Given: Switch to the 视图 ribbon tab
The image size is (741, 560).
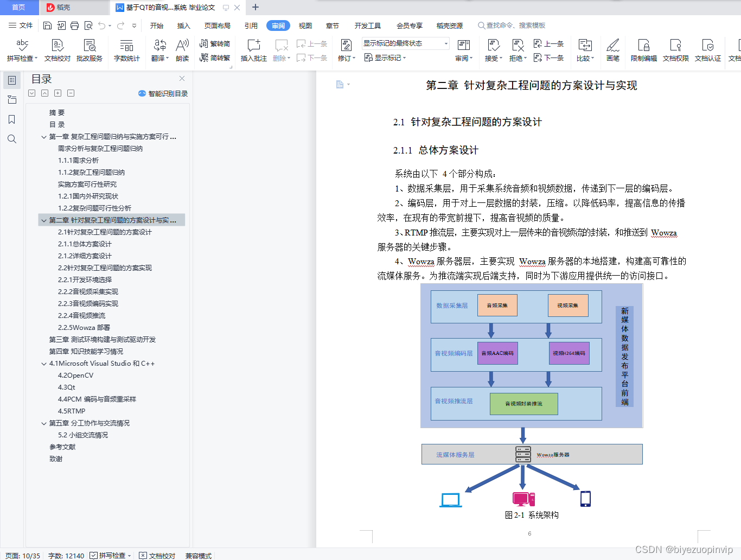Looking at the screenshot, I should pos(305,25).
